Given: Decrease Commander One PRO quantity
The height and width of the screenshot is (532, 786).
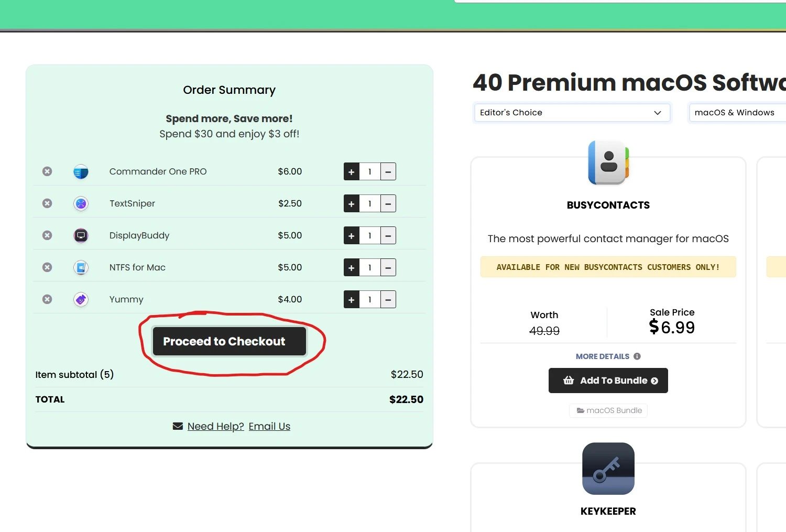Looking at the screenshot, I should click(388, 171).
